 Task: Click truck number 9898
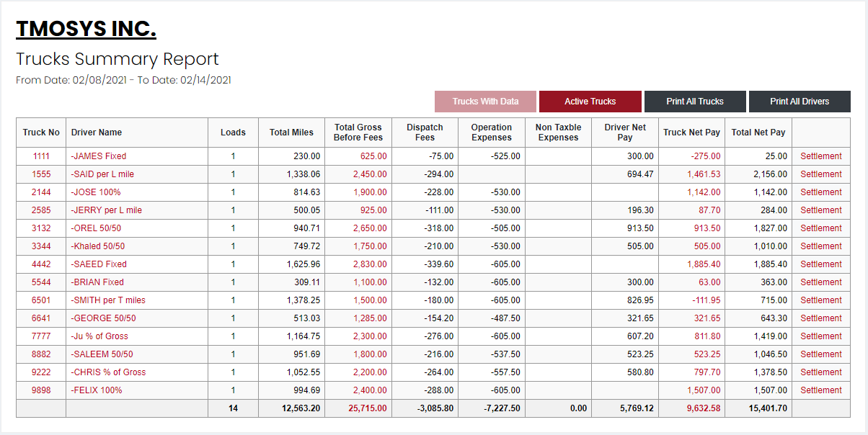[x=41, y=390]
